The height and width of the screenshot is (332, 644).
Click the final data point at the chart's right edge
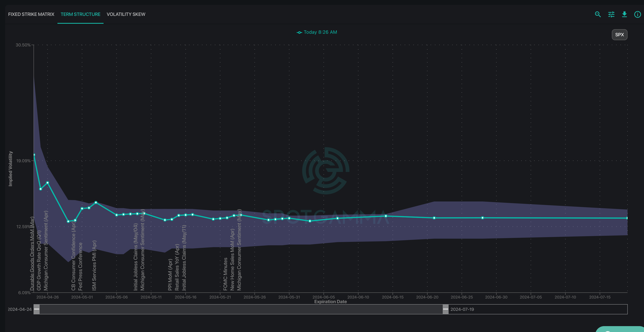[627, 218]
